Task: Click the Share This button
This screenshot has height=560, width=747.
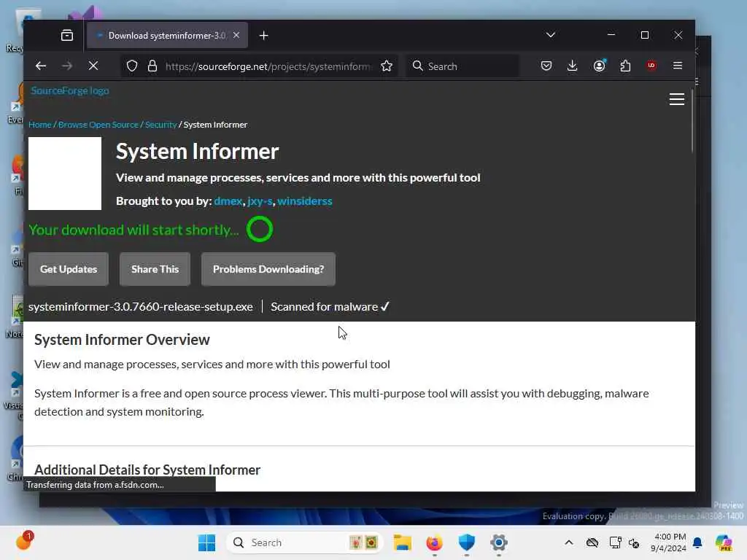Action: (x=155, y=269)
